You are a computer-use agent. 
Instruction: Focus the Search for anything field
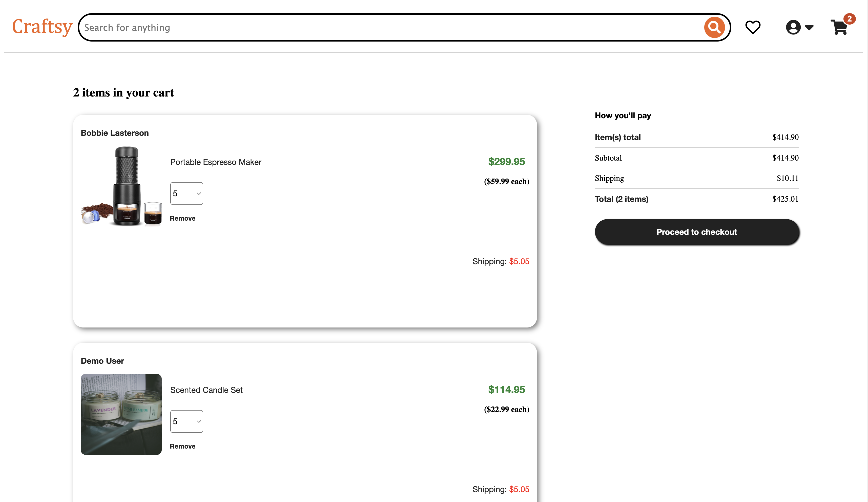click(379, 28)
